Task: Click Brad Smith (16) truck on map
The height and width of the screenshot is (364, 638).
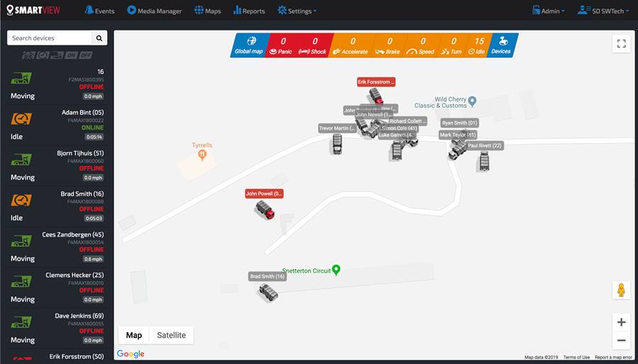Action: click(269, 293)
